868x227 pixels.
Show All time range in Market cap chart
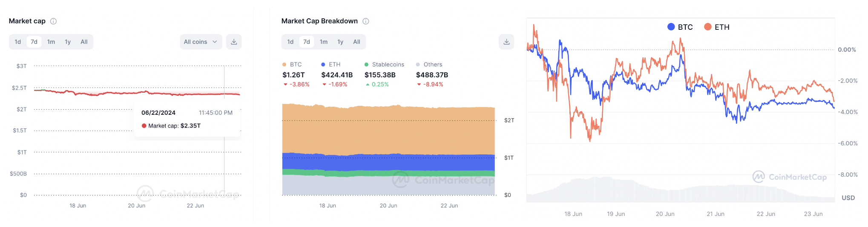tap(84, 42)
